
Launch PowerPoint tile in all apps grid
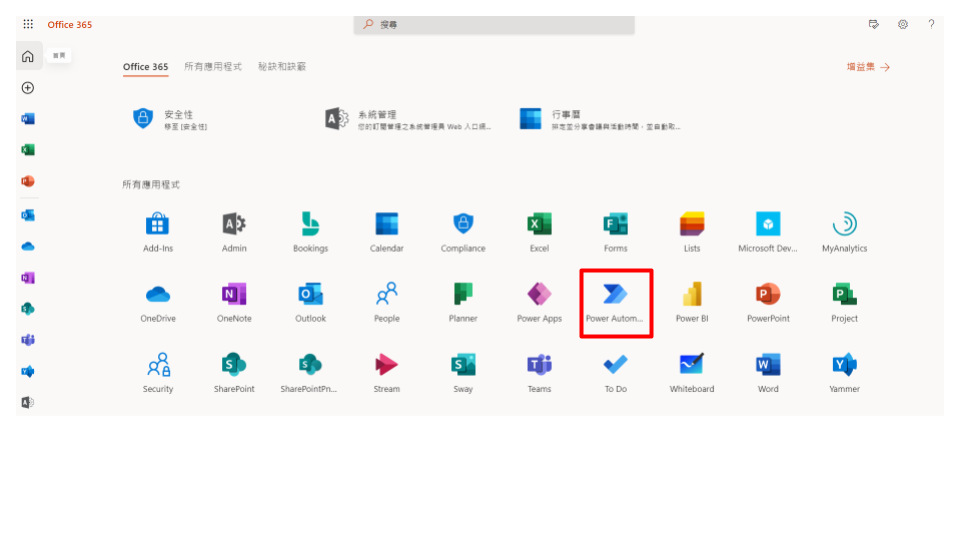(768, 303)
